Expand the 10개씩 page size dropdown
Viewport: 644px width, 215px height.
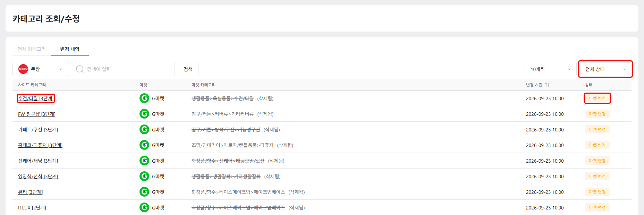tap(550, 69)
